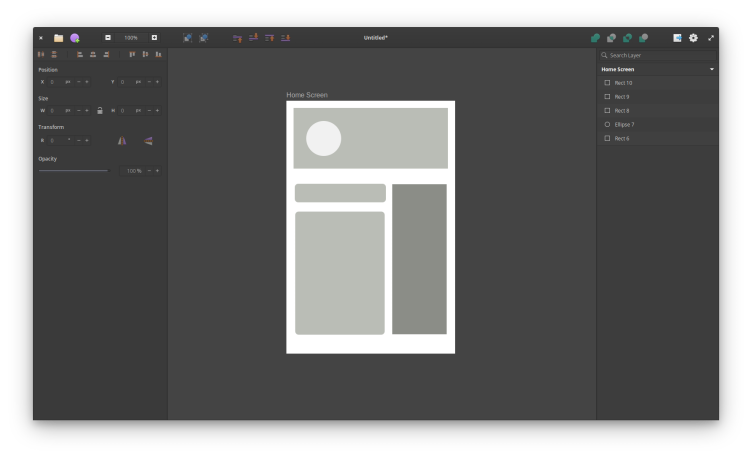The height and width of the screenshot is (459, 752).
Task: Toggle horizontal flip in Transform
Action: click(x=122, y=141)
